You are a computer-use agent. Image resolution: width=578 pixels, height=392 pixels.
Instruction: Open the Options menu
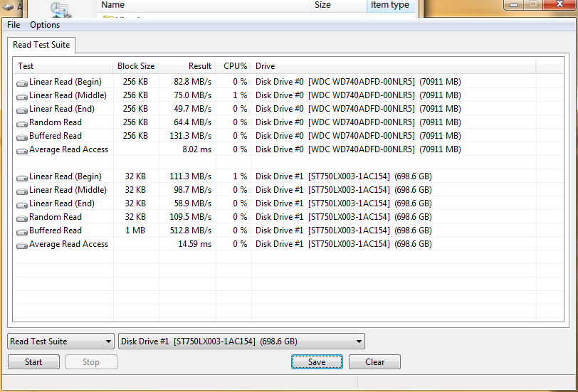tap(45, 25)
